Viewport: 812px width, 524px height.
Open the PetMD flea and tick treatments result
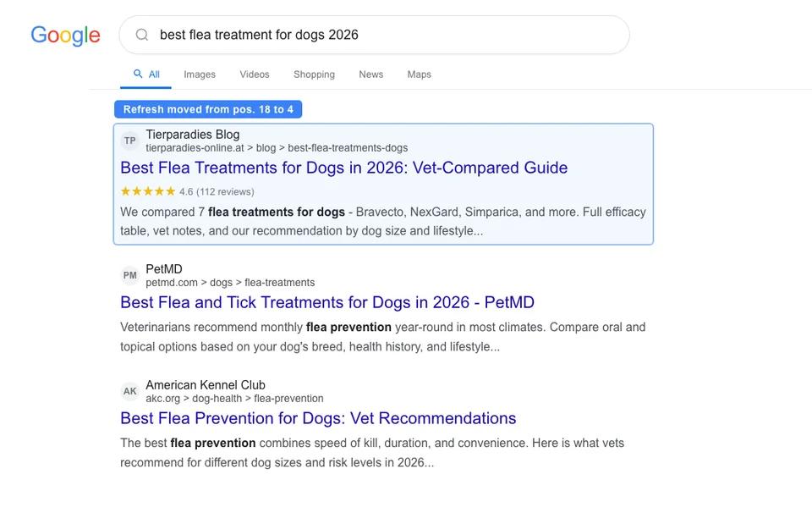327,302
